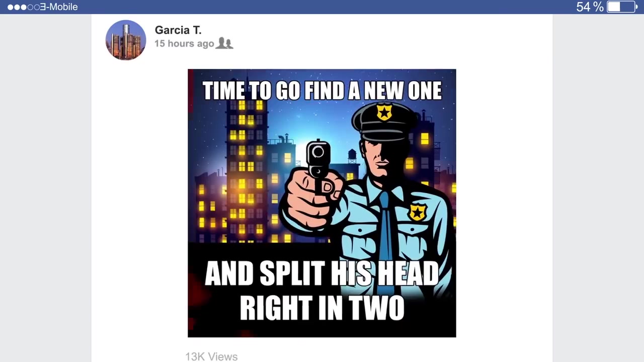The image size is (644, 362).
Task: Tap the blue status bar center
Action: [322, 7]
